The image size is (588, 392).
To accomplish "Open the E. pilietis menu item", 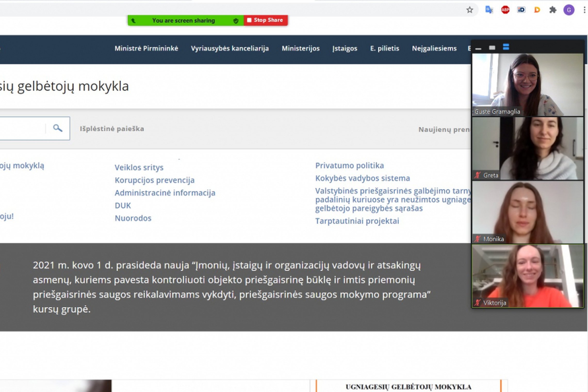I will pyautogui.click(x=385, y=48).
